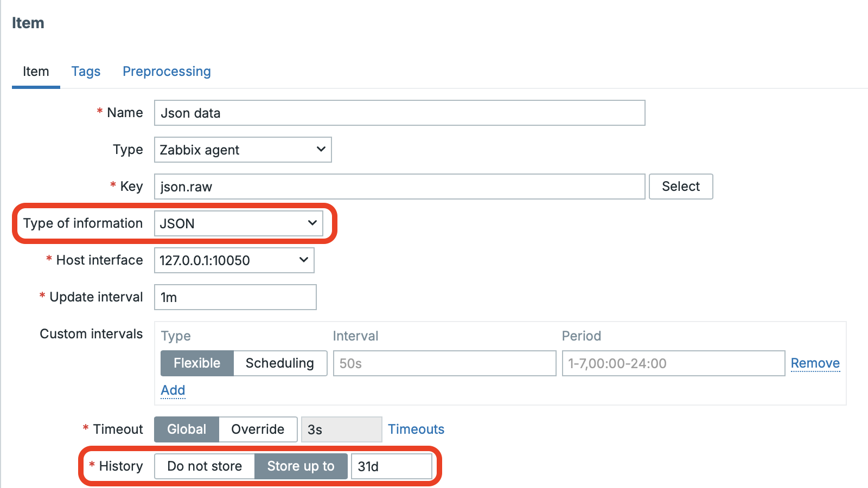This screenshot has width=868, height=488.
Task: Choose Flexible custom interval type
Action: (x=197, y=363)
